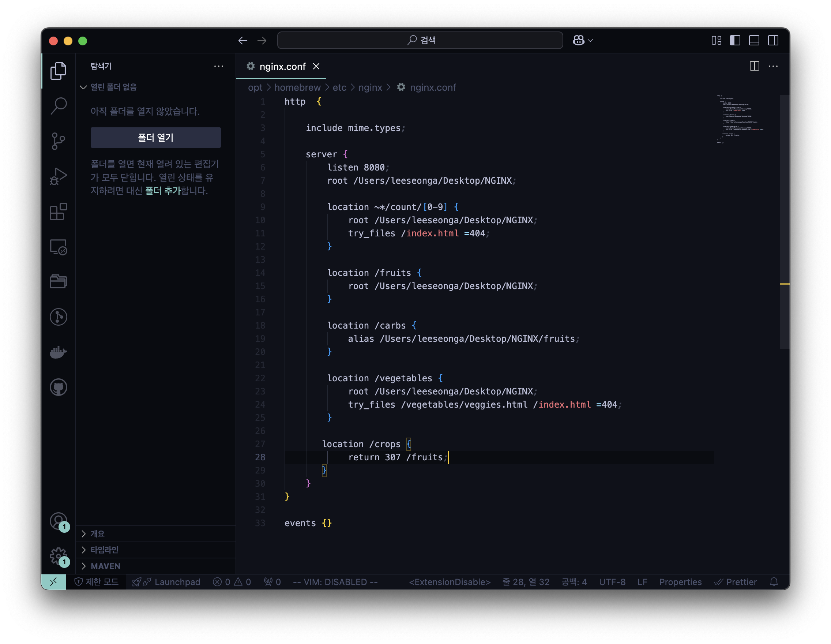Expand the MAVEN section
This screenshot has height=644, width=831.
105,566
